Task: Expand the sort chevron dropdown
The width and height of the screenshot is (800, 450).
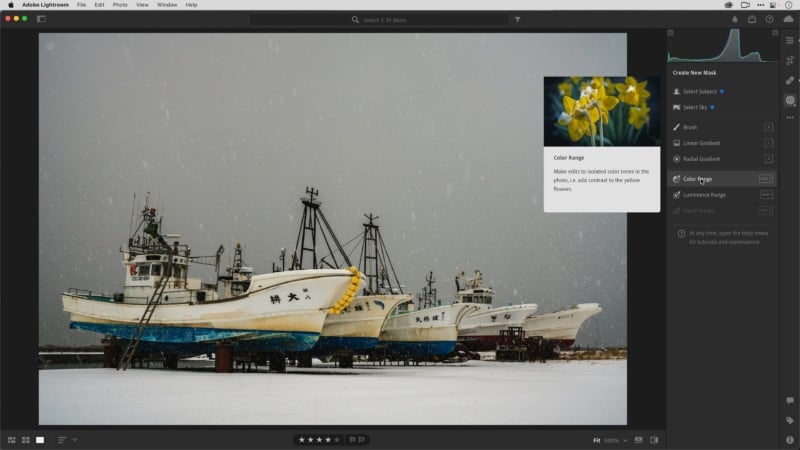Action: pyautogui.click(x=74, y=440)
